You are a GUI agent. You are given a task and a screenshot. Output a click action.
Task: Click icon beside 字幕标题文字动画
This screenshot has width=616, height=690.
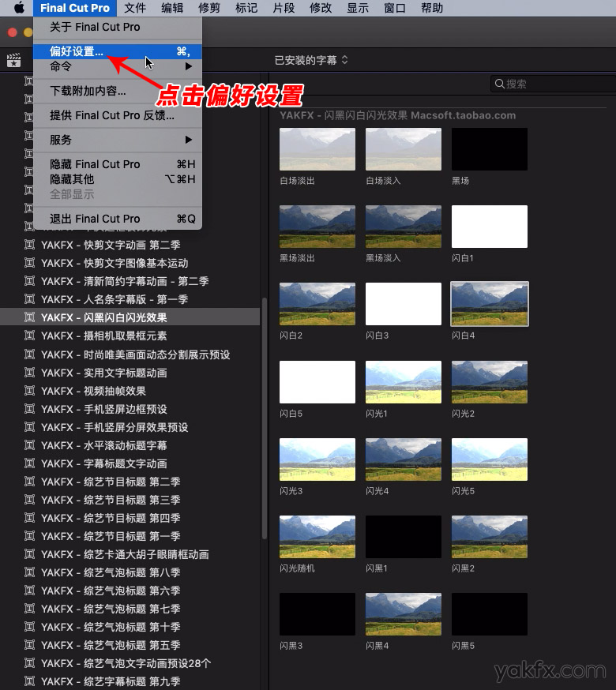click(x=29, y=463)
